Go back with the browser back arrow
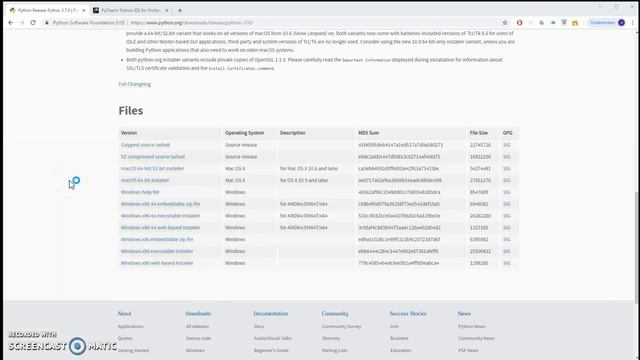This screenshot has width=640, height=360. click(11, 23)
